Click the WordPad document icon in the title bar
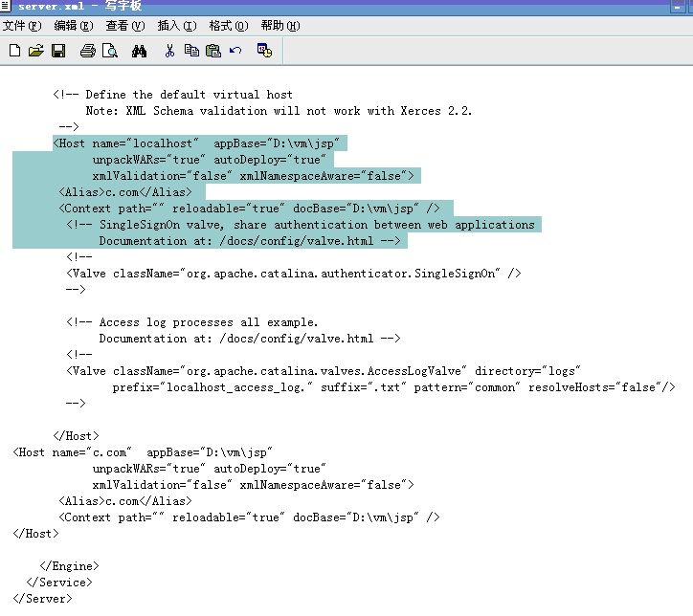 [x=6, y=6]
